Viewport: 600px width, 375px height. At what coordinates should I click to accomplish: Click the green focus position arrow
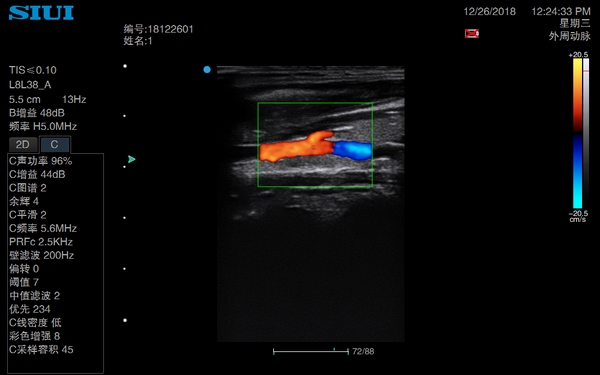click(132, 159)
